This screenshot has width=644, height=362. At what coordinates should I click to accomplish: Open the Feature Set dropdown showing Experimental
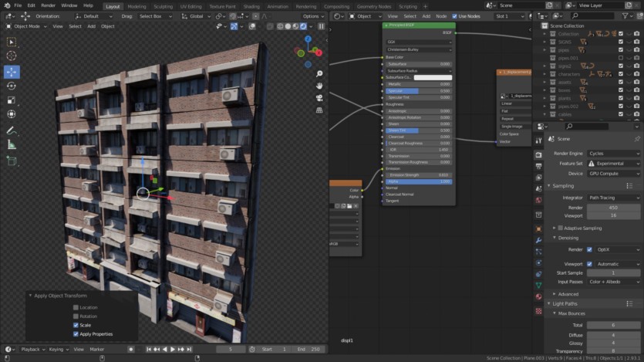[614, 164]
